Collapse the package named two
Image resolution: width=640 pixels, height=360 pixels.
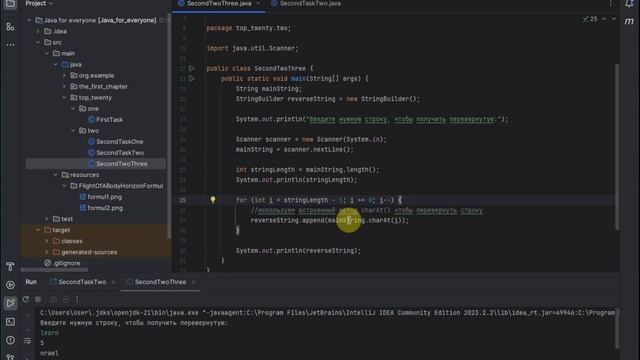[x=73, y=131]
